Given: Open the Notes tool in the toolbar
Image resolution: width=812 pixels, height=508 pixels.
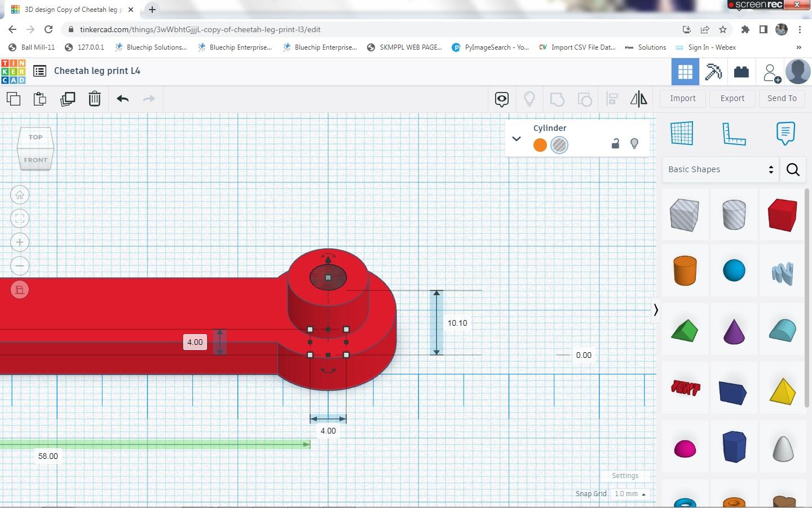Looking at the screenshot, I should (502, 99).
